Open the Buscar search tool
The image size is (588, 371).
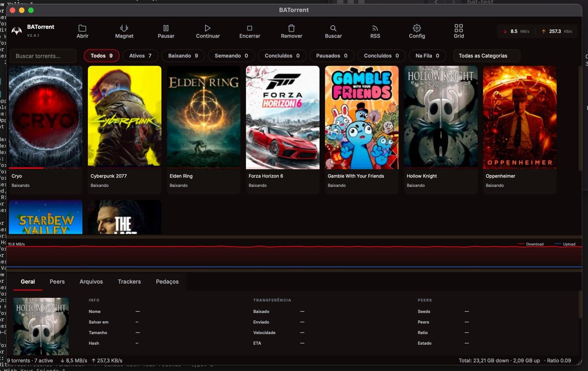333,31
